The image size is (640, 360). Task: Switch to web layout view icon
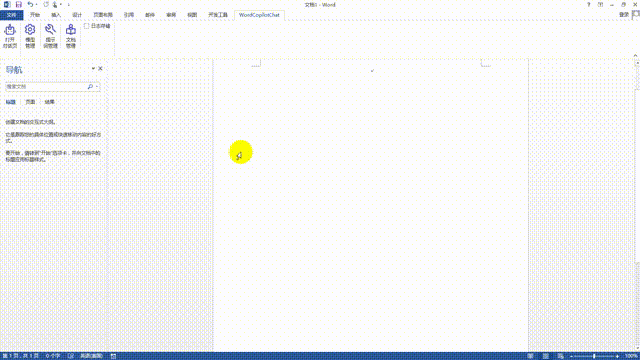(x=561, y=356)
